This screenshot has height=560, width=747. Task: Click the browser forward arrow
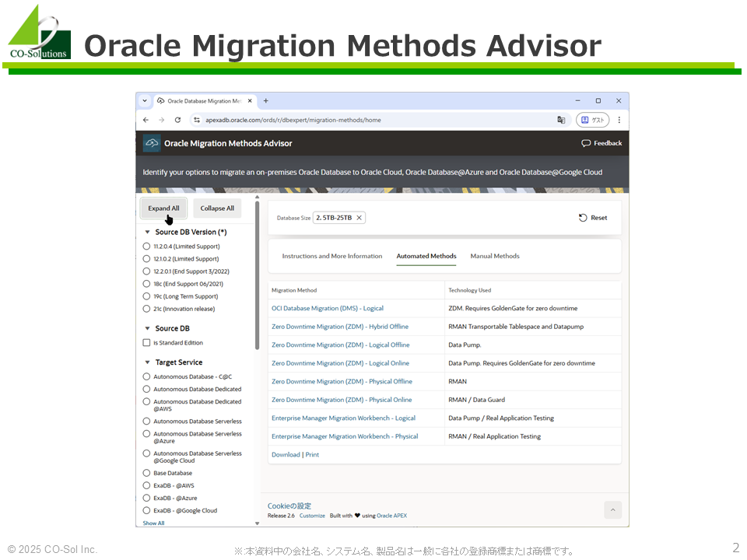[x=162, y=120]
